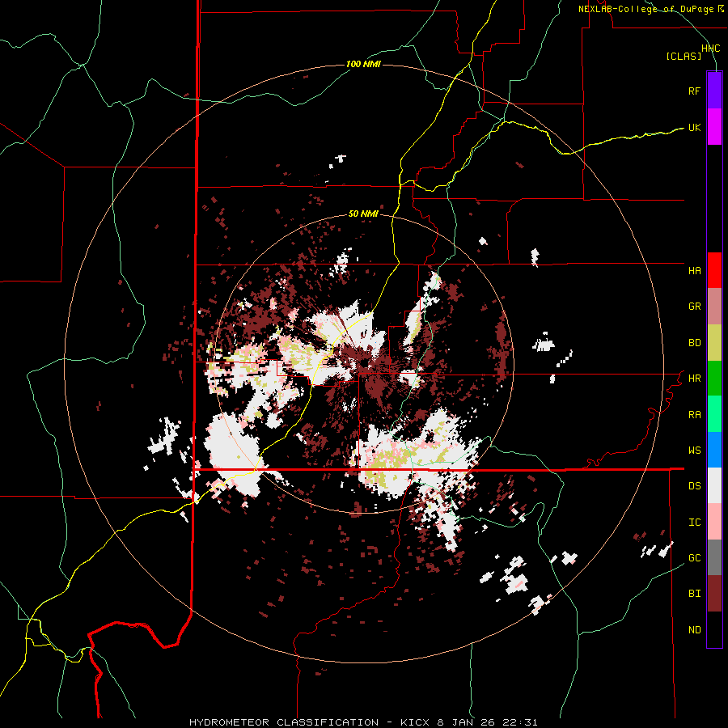The width and height of the screenshot is (728, 728).
Task: Click the NEXLAB-College of DuPage credit text
Action: 650,9
